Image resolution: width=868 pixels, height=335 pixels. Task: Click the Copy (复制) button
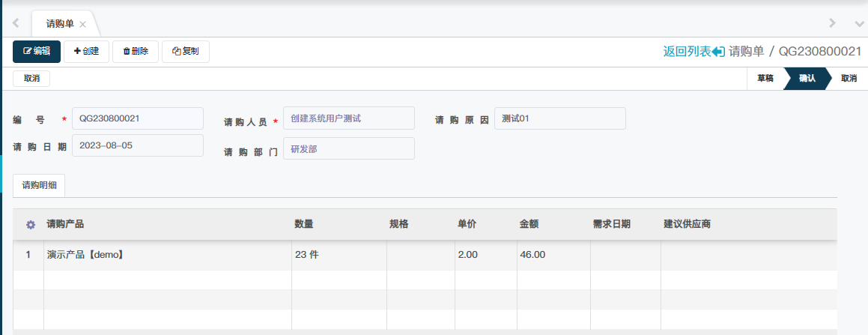pyautogui.click(x=185, y=52)
